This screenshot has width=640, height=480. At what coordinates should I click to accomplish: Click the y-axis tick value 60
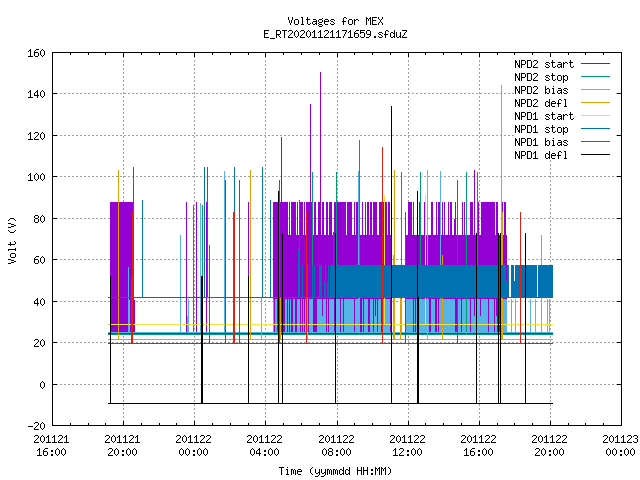(x=39, y=260)
